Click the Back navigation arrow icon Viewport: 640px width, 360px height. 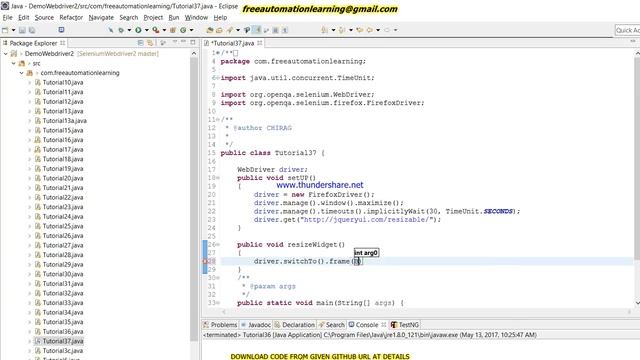[x=370, y=30]
